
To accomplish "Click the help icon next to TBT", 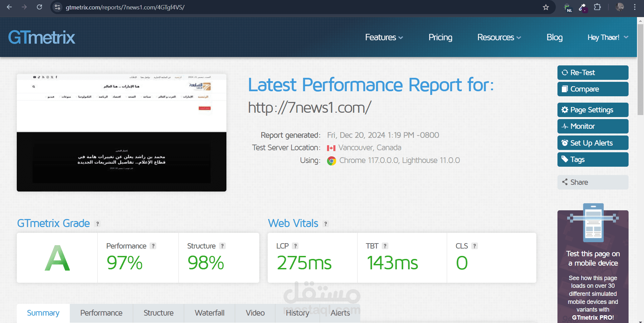I will pyautogui.click(x=385, y=246).
